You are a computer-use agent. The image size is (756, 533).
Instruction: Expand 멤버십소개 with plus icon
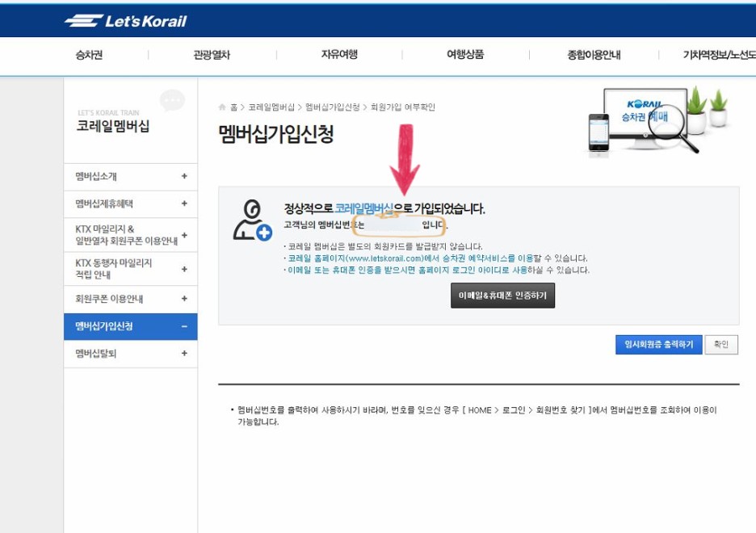(184, 176)
